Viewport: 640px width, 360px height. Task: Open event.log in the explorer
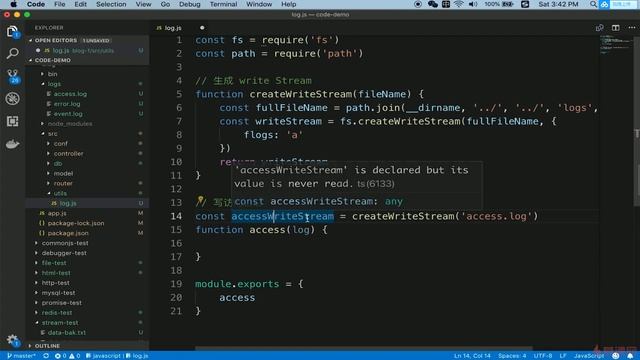[68, 114]
